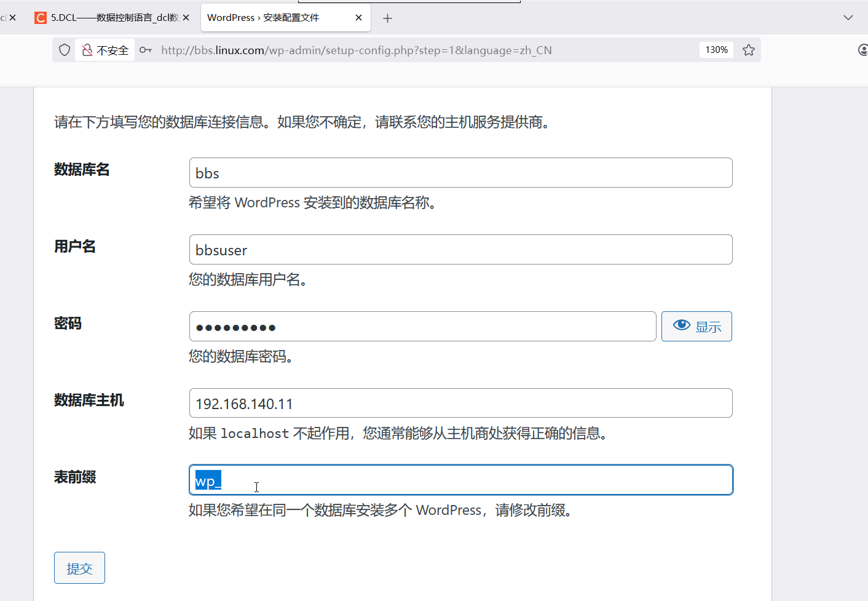Click the account profile icon at right edge

pos(863,50)
